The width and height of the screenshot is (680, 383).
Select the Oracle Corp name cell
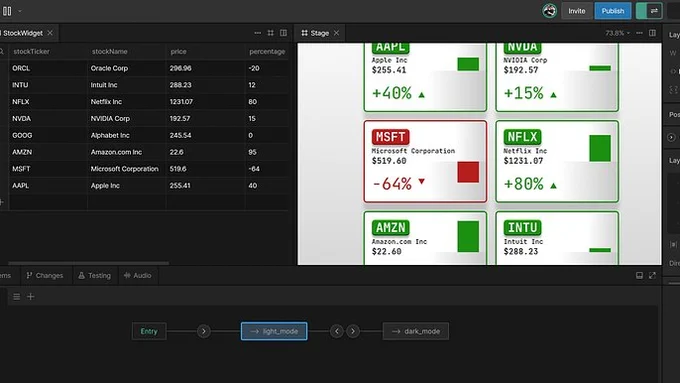pyautogui.click(x=126, y=68)
